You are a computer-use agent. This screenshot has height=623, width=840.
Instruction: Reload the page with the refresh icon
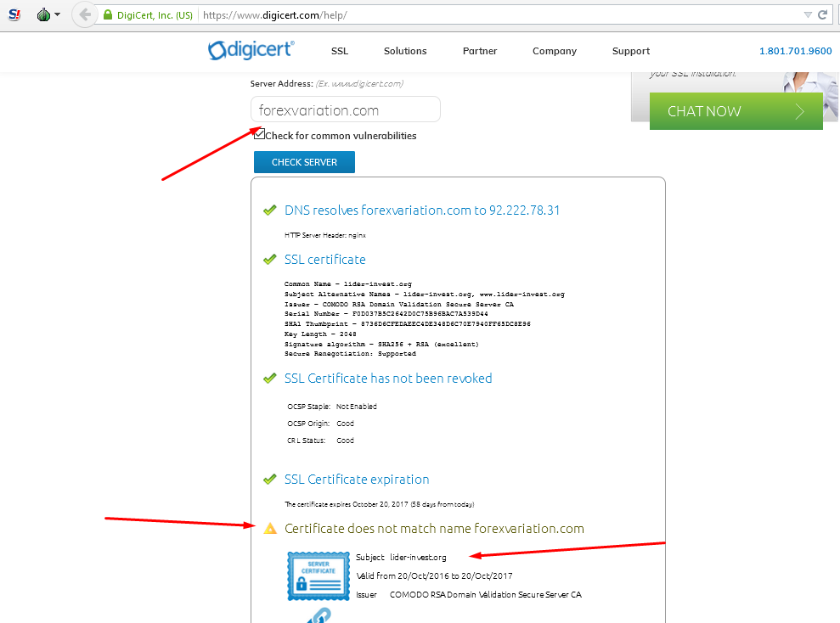click(x=822, y=14)
